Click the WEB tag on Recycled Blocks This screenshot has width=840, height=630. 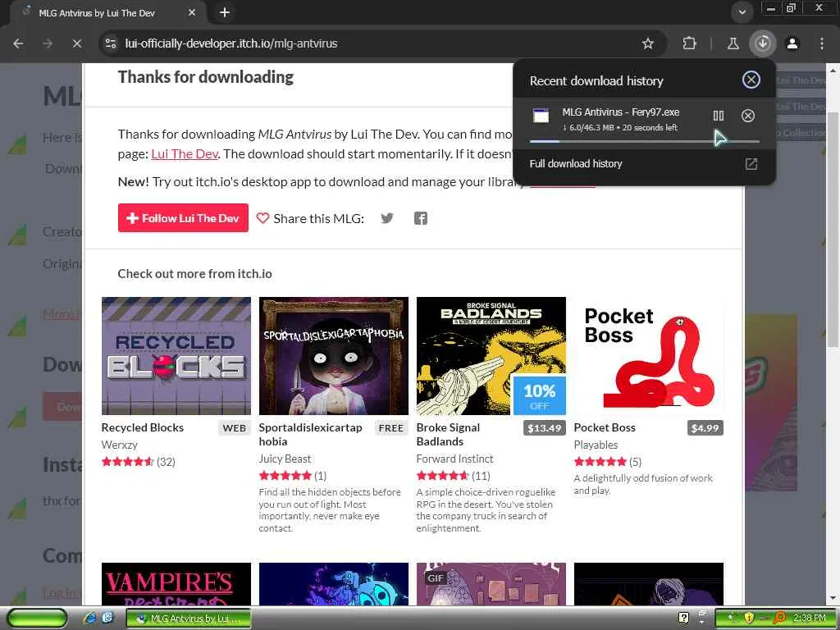235,428
